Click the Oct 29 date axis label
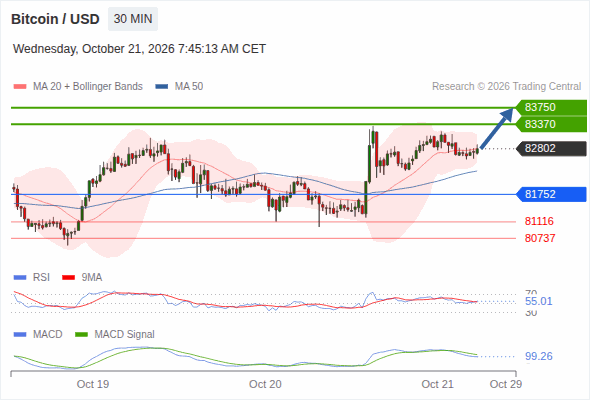The height and width of the screenshot is (400, 590). point(506,385)
